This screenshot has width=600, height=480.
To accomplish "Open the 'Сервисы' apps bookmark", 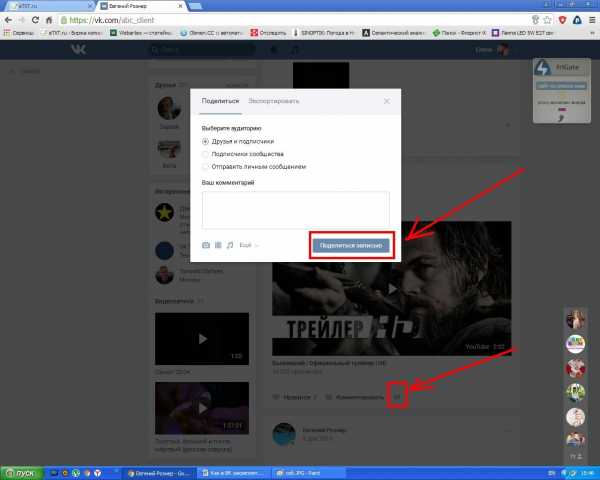I will (x=19, y=33).
